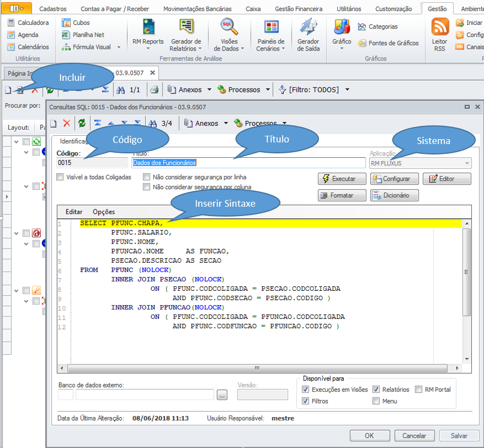Open Painéis de Cenários
Image resolution: width=484 pixels, height=448 pixels.
point(271,35)
